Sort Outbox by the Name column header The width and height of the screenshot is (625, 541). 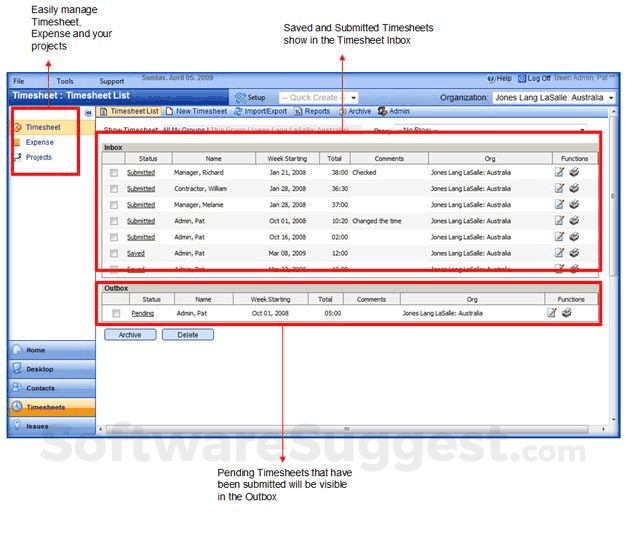(203, 299)
